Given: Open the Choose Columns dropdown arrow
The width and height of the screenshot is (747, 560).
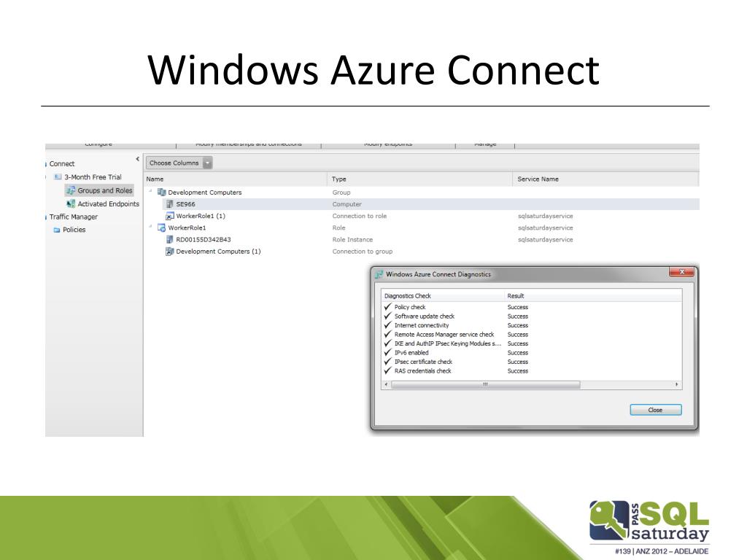Looking at the screenshot, I should 207,163.
